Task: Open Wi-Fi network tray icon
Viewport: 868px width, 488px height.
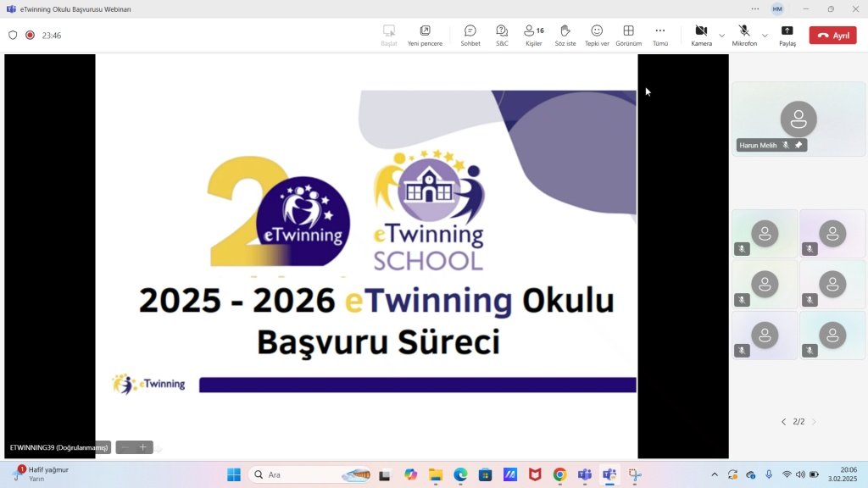Action: click(787, 474)
